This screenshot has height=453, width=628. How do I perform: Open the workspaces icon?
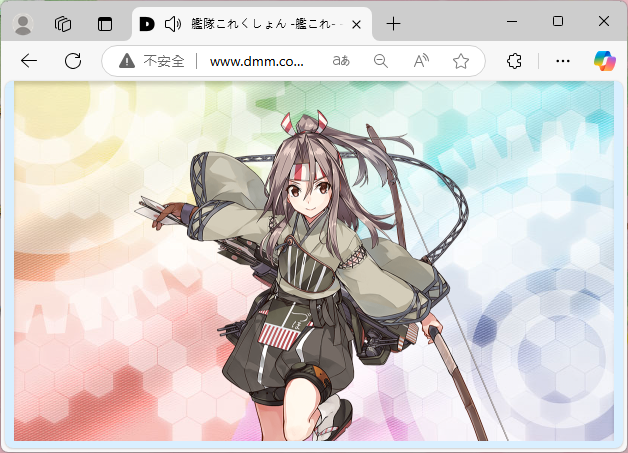(x=63, y=24)
